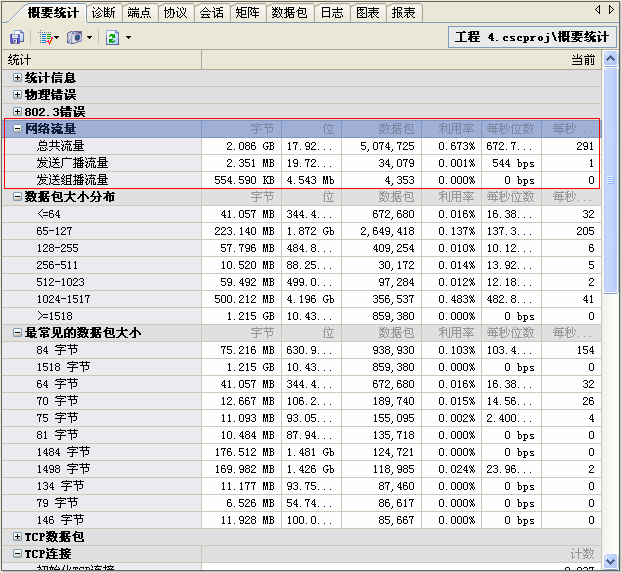This screenshot has height=573, width=622.
Task: Click the 利用率 header in 网络流量 row
Action: 456,128
